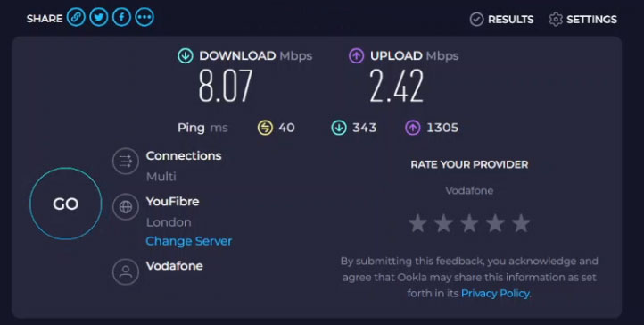Click the Connections arrows icon

126,161
